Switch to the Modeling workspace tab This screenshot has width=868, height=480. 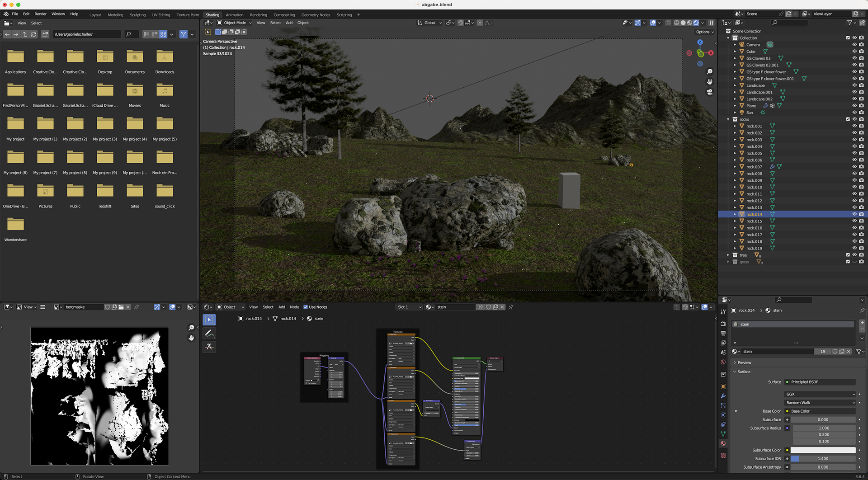(115, 15)
